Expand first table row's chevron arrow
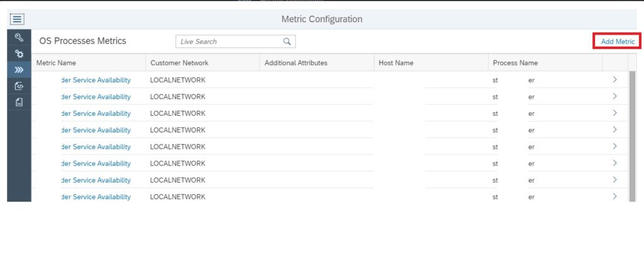The height and width of the screenshot is (269, 644). (x=615, y=79)
